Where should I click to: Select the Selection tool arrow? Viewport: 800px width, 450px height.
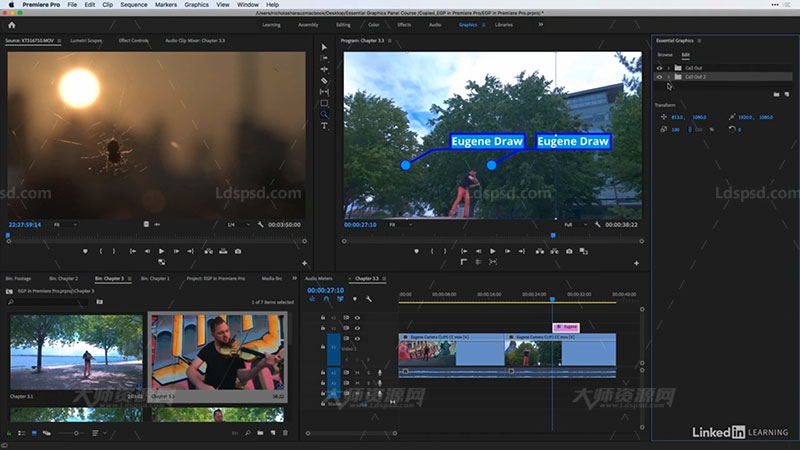click(x=324, y=47)
